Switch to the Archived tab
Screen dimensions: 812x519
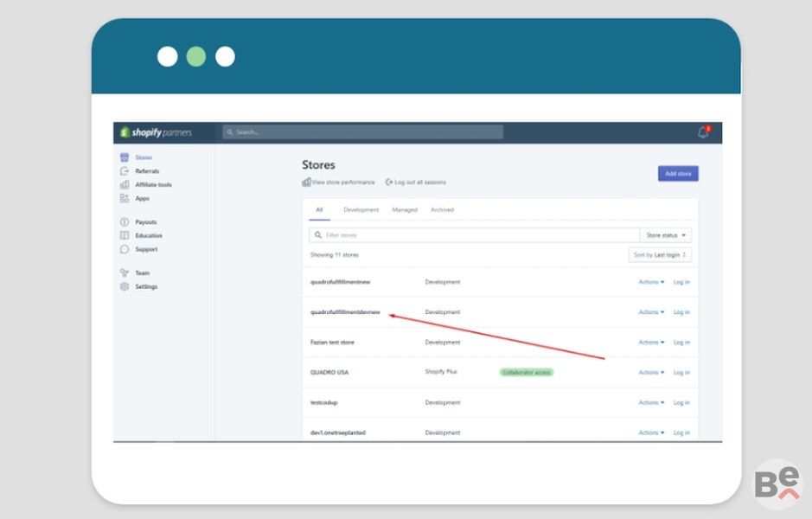(x=442, y=210)
